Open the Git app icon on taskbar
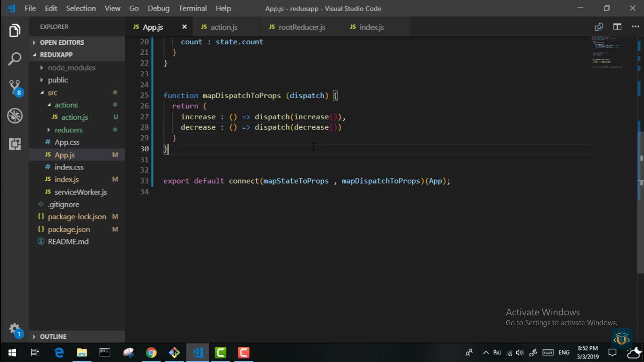 tap(174, 353)
